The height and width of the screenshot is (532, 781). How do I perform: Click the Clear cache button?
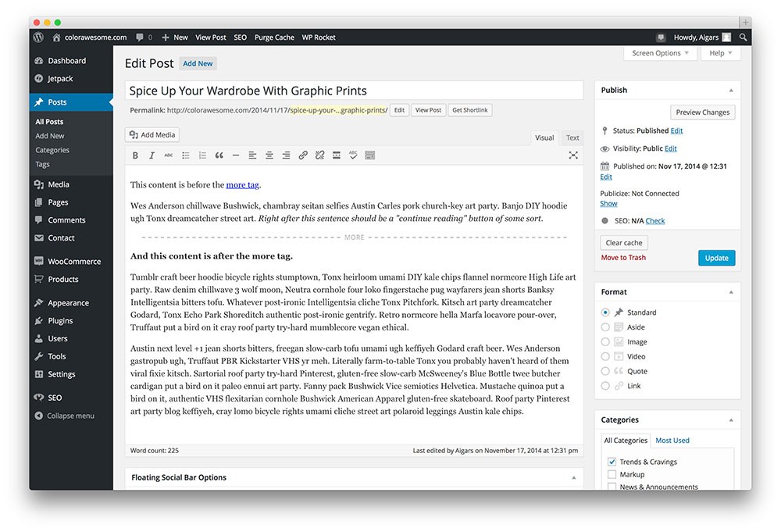(624, 243)
